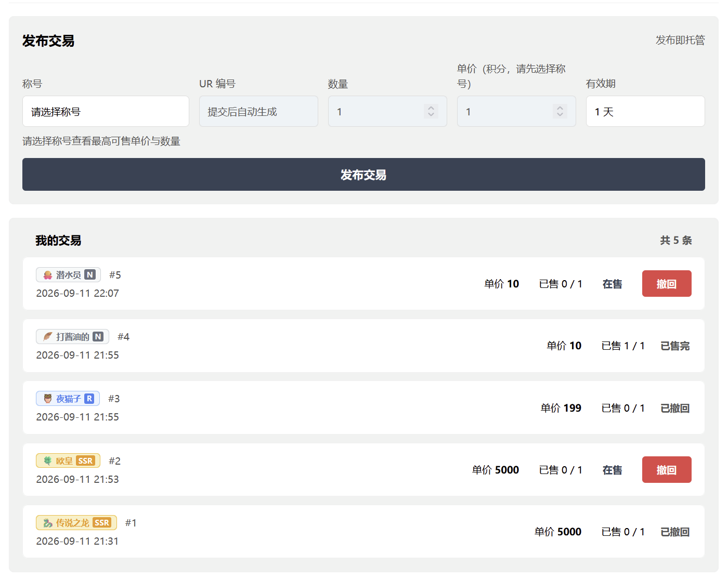Click the 潜水员 diver emoji icon
This screenshot has height=579, width=728.
[48, 275]
